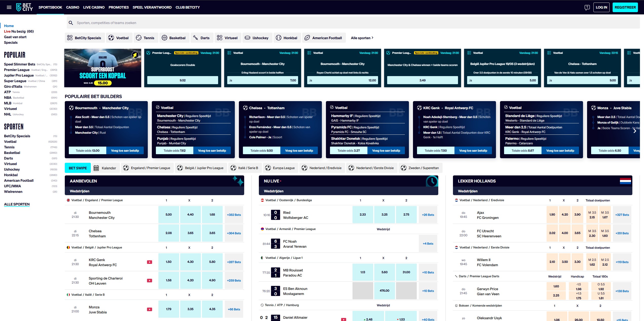Toggle odds 1.50 for KRC Genk win
644x321 pixels.
pos(169,262)
